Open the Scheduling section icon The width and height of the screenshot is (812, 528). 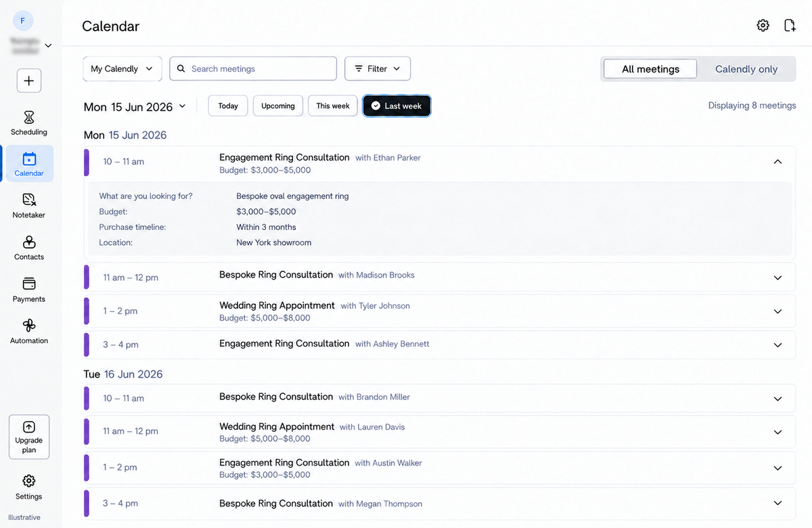(29, 118)
